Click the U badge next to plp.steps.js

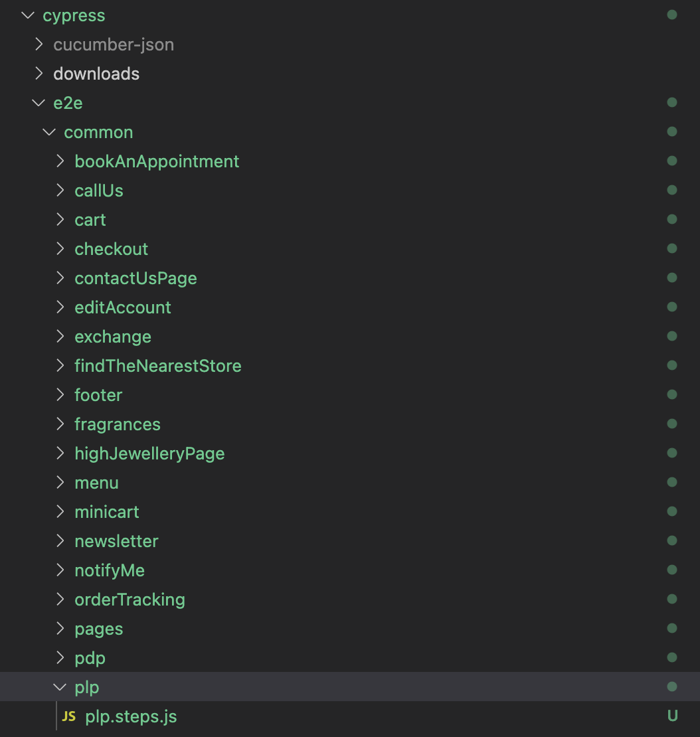672,716
